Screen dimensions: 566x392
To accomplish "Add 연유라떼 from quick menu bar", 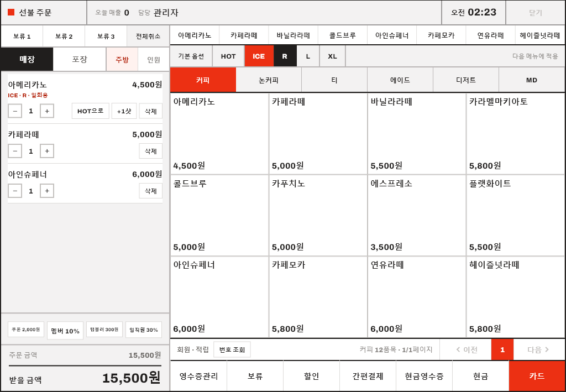I will (x=491, y=35).
